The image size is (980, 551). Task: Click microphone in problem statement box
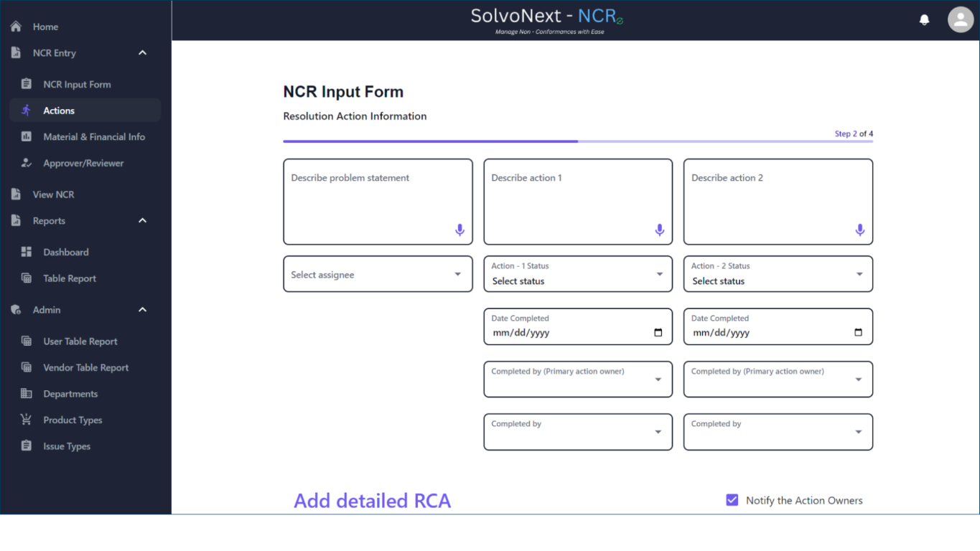click(x=459, y=230)
